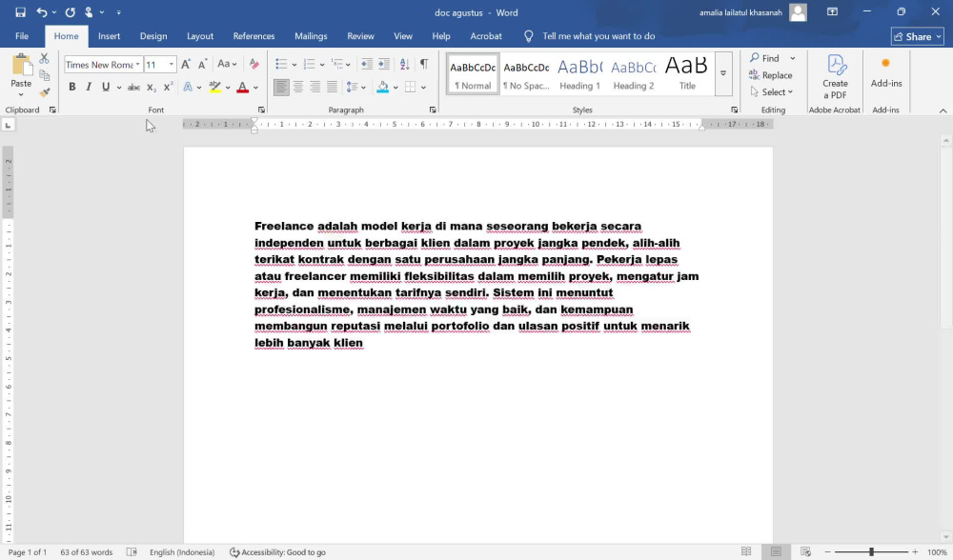Toggle Italic formatting
The width and height of the screenshot is (953, 560).
click(x=89, y=87)
